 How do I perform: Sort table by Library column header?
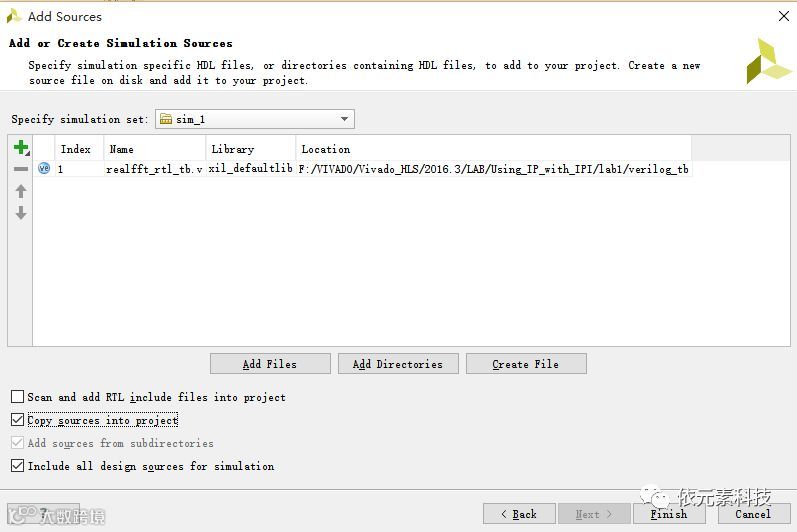tap(250, 149)
